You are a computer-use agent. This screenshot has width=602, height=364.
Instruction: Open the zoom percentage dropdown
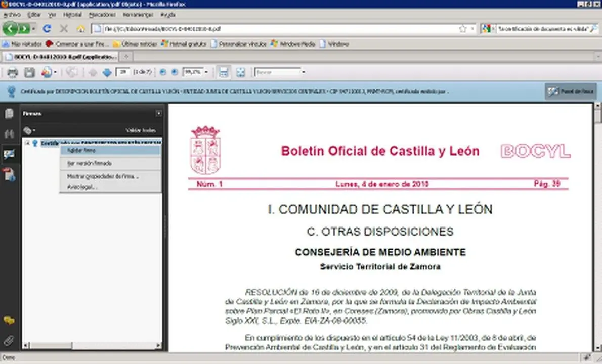point(206,72)
